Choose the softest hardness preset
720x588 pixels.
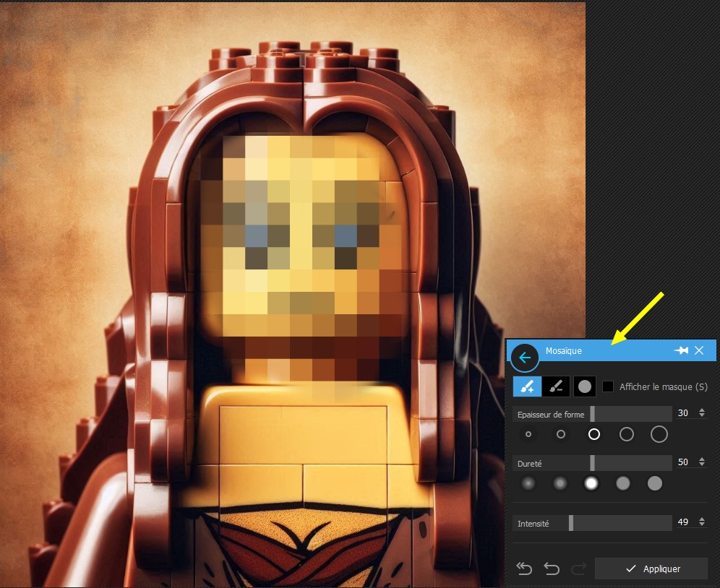(x=528, y=483)
